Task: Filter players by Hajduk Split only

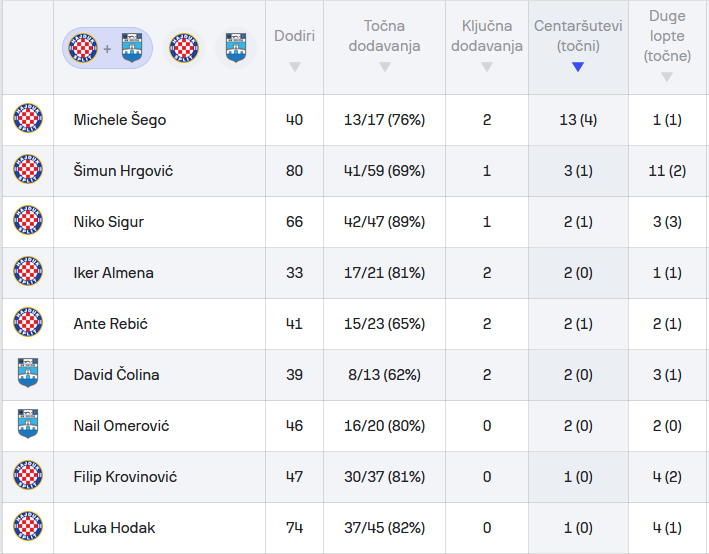Action: 184,47
